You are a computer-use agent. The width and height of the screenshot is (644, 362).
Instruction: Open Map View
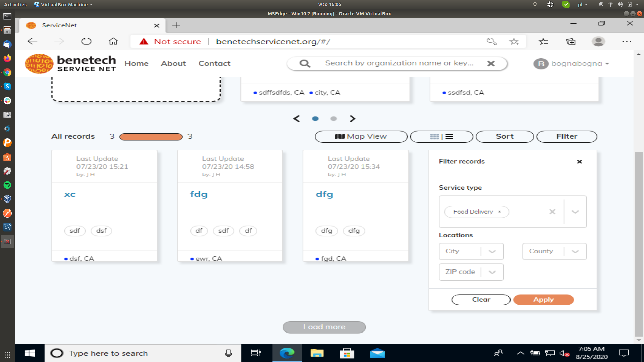(x=361, y=136)
